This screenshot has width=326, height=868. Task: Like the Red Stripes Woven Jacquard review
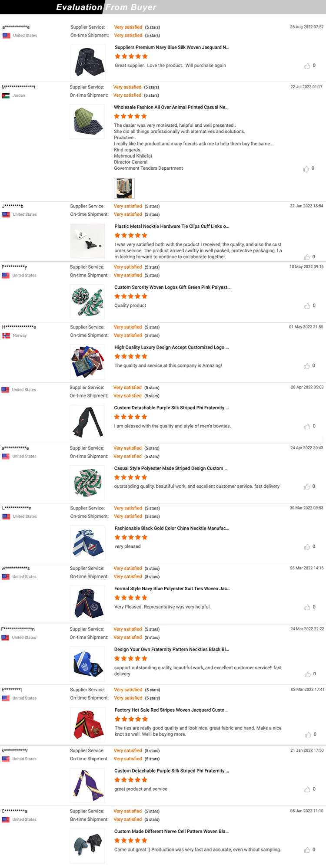click(308, 734)
